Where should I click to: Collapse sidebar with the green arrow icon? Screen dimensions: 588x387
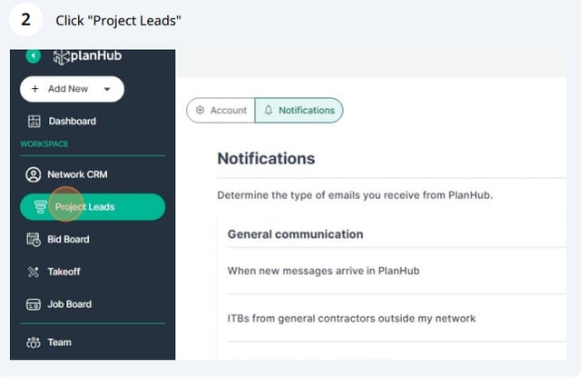point(34,56)
